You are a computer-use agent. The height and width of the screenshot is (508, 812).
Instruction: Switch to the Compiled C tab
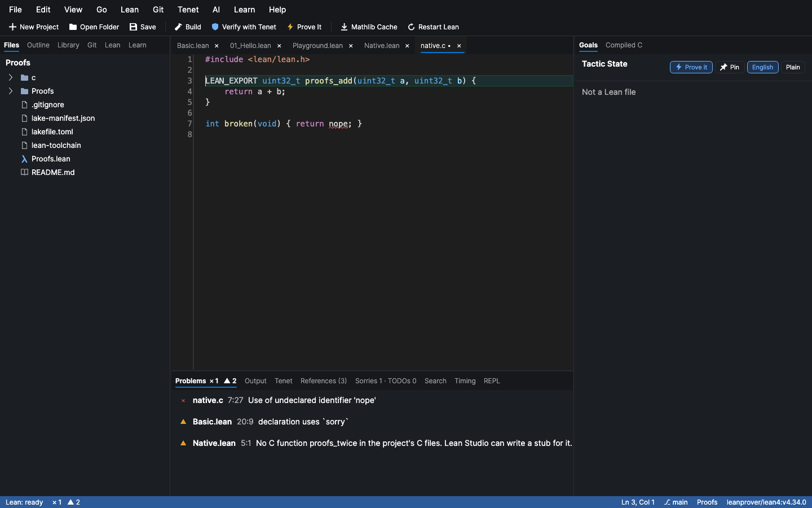pos(624,45)
